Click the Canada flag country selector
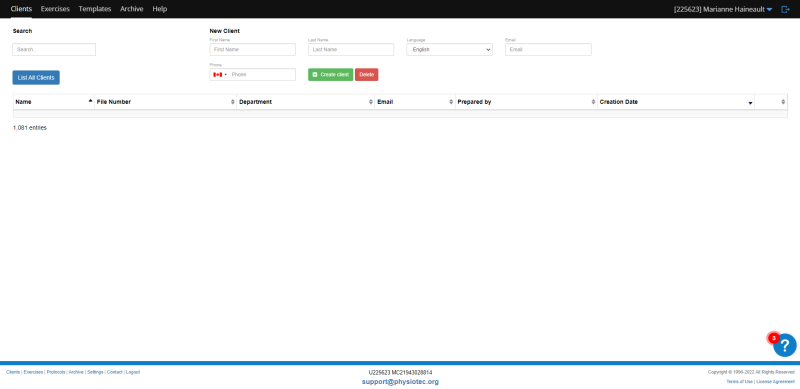Viewport: 800px width, 389px height. click(x=220, y=75)
